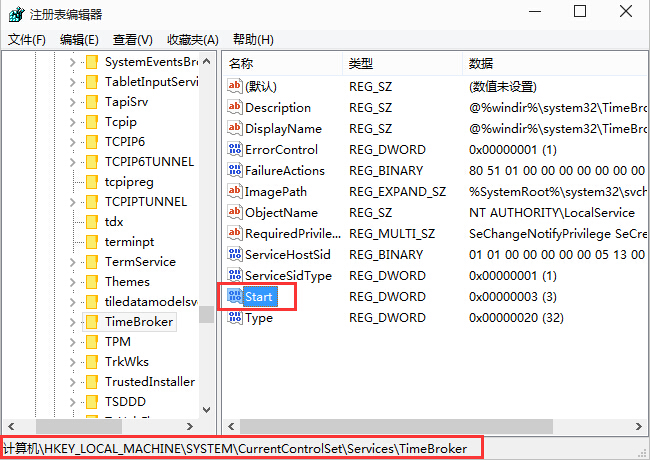Select the TrustedInstaller key label
The height and width of the screenshot is (460, 650).
pos(150,382)
